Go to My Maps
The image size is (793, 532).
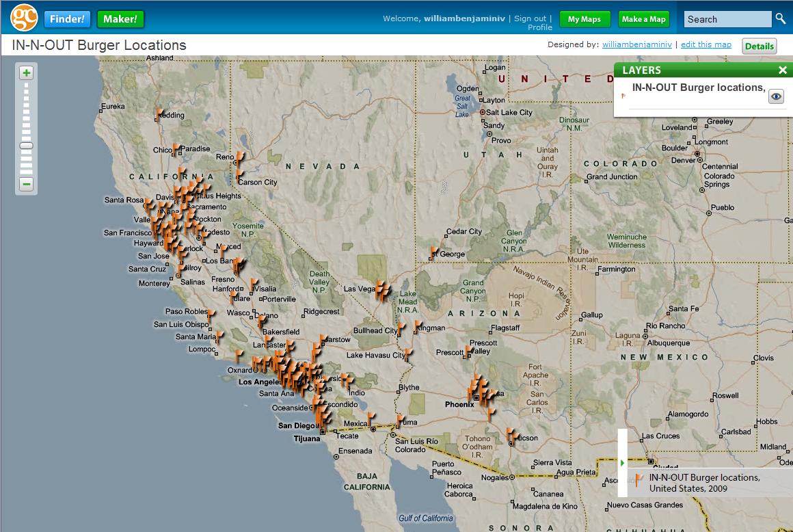[x=584, y=19]
